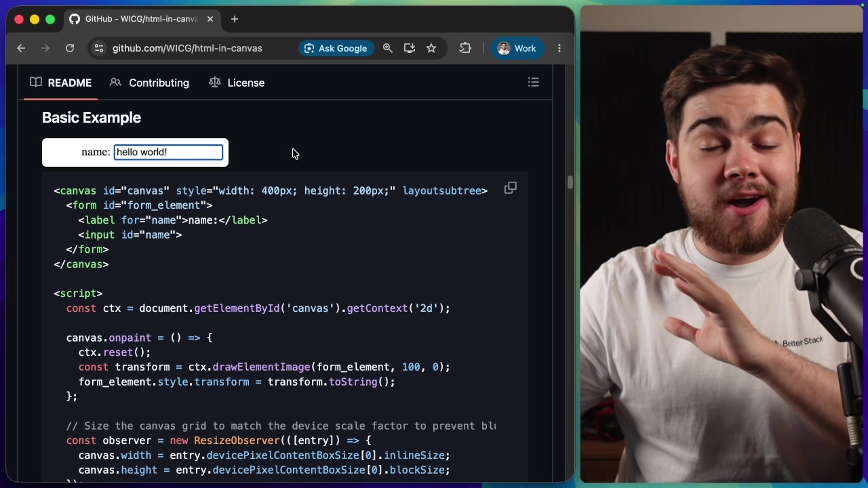Screen dimensions: 868x488
Task: Click the License scales icon
Action: pyautogui.click(x=214, y=82)
